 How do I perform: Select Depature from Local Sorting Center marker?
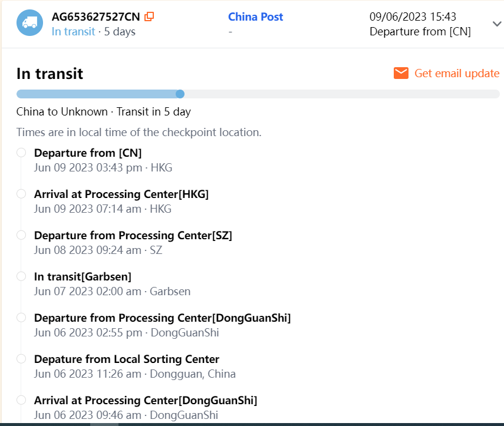[21, 359]
